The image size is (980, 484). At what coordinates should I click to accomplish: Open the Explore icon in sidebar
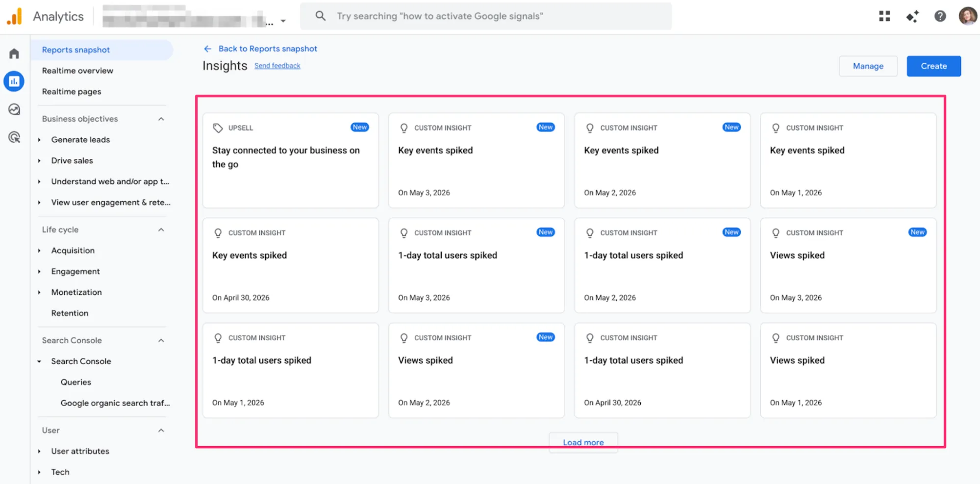point(14,109)
